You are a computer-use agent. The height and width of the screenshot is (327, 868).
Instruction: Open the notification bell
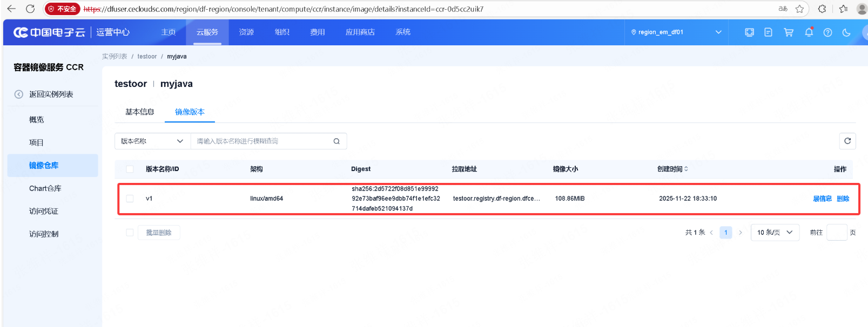tap(809, 32)
